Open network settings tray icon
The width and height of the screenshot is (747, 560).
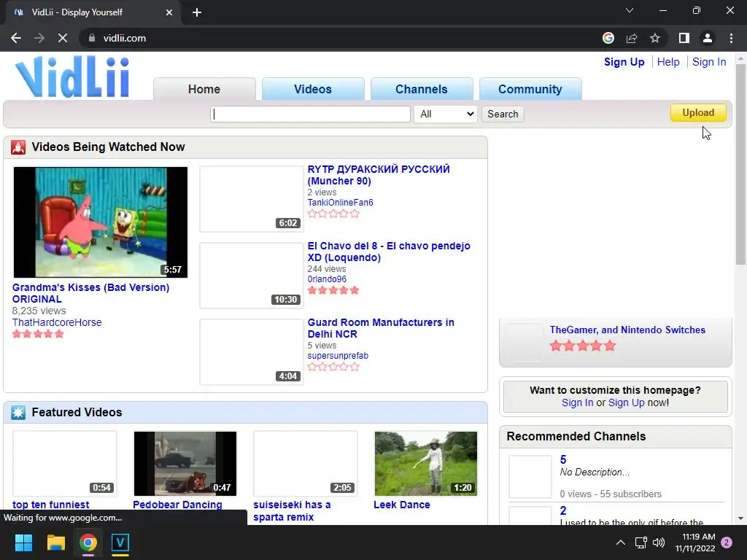(x=640, y=542)
